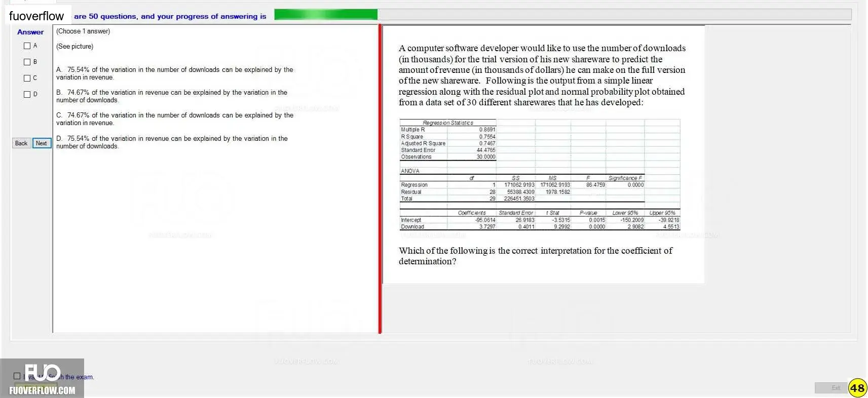Click the Exit button
Screen dimensions: 868x398
[x=832, y=388]
